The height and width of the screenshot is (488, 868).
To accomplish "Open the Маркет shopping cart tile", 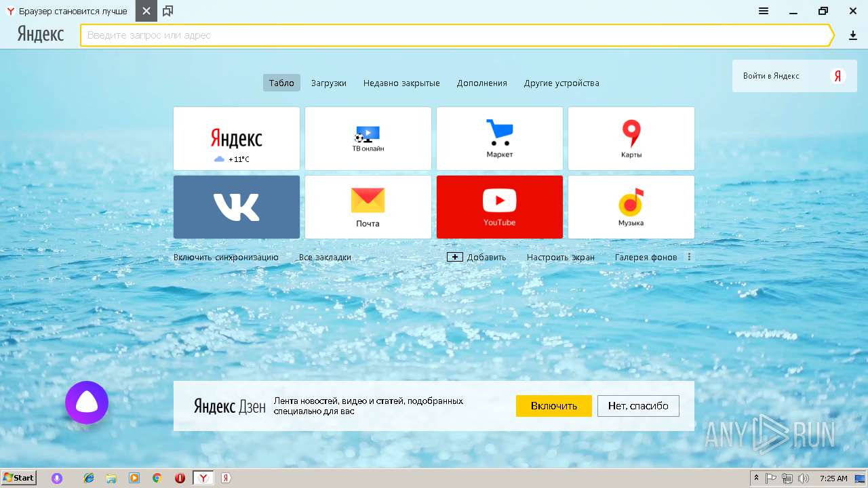I will 500,138.
